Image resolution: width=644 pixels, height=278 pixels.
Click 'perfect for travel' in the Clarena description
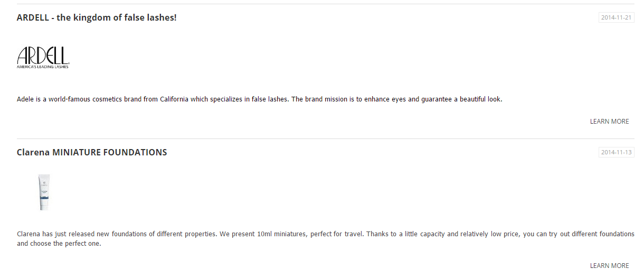point(337,234)
